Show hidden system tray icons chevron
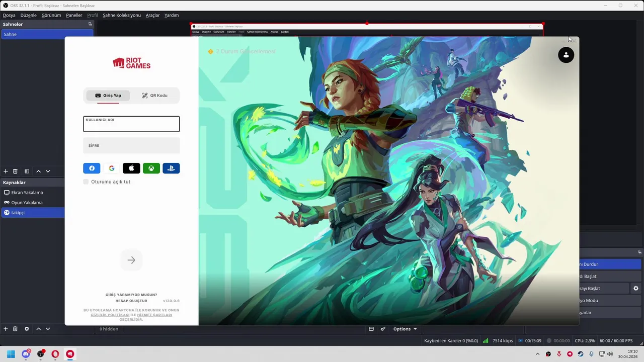 [537, 354]
